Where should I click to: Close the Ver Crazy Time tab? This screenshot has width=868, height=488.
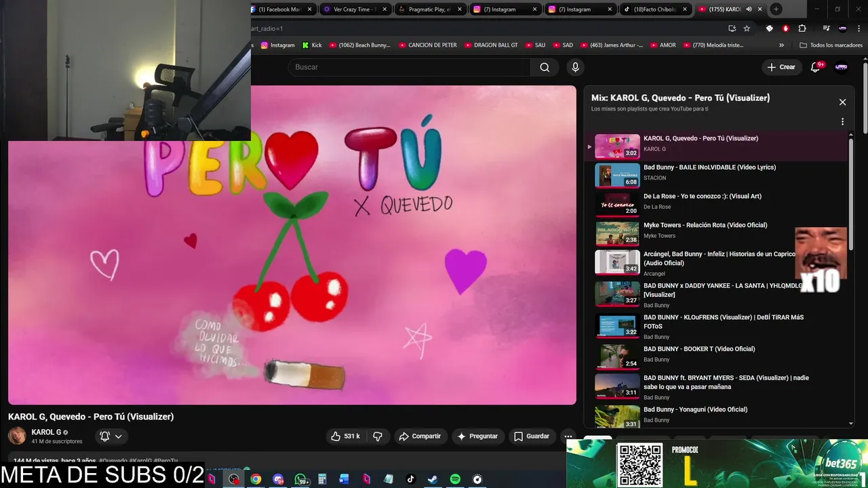point(384,9)
